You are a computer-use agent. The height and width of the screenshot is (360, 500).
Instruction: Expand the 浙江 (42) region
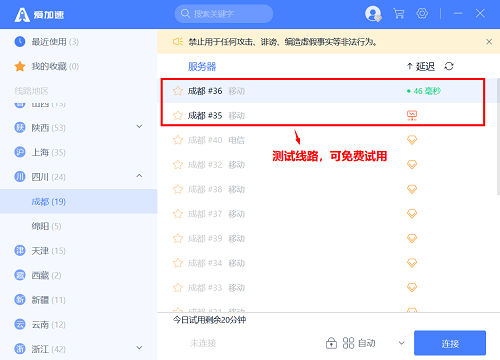point(139,348)
